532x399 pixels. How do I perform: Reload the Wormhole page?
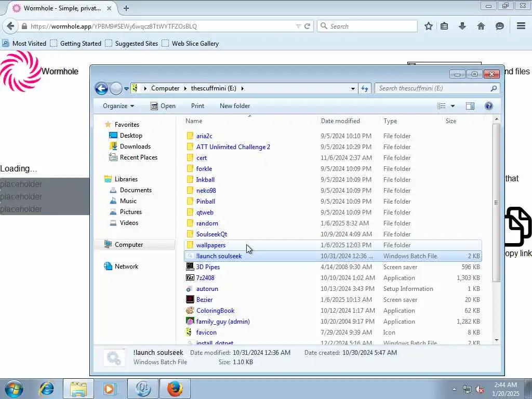(308, 26)
